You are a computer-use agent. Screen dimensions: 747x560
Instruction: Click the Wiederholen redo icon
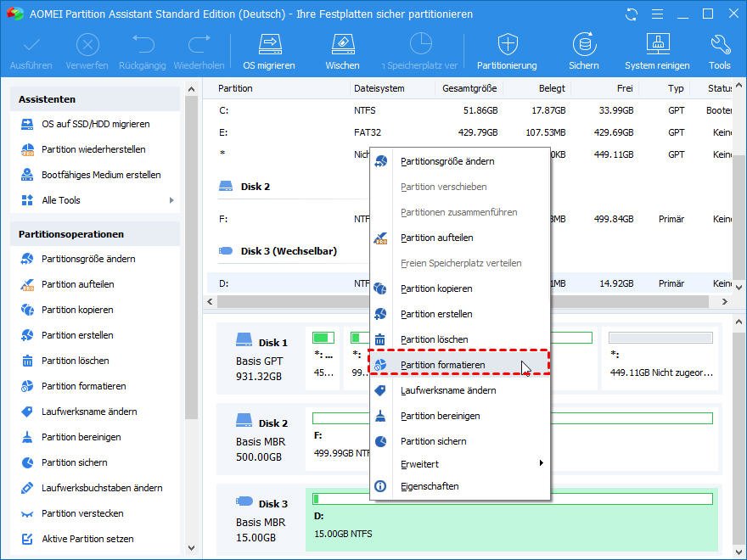199,52
